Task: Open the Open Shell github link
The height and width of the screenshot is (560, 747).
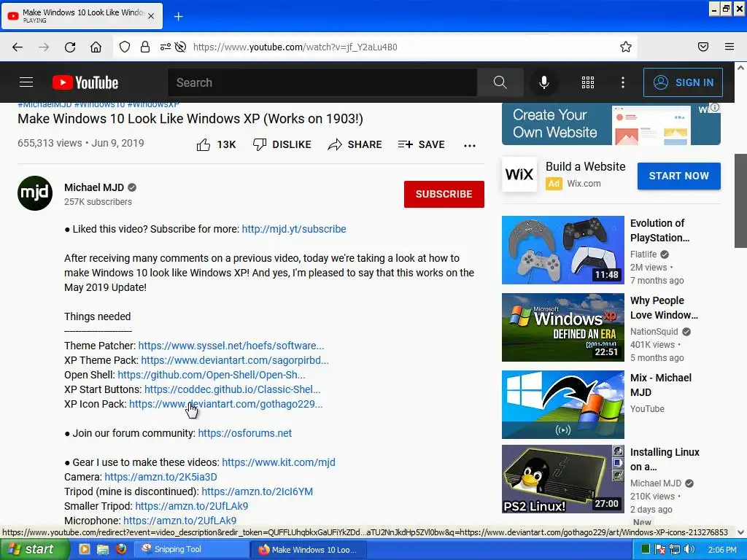Action: coord(212,375)
